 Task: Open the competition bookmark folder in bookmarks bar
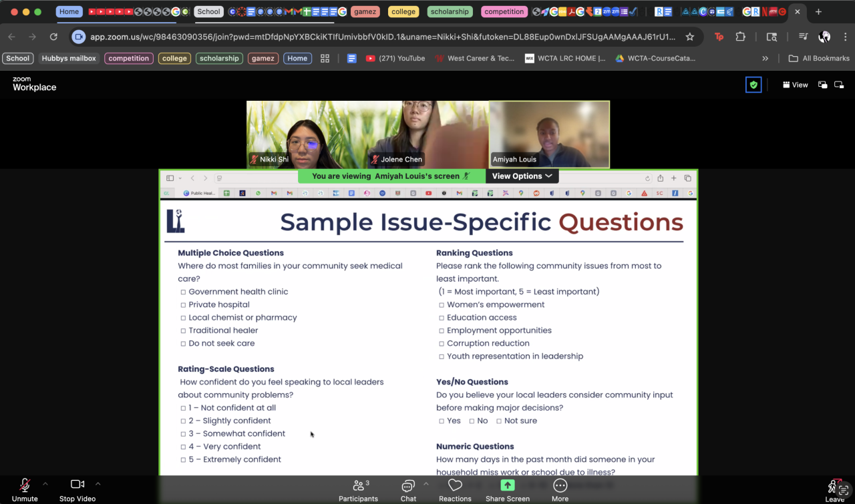129,58
